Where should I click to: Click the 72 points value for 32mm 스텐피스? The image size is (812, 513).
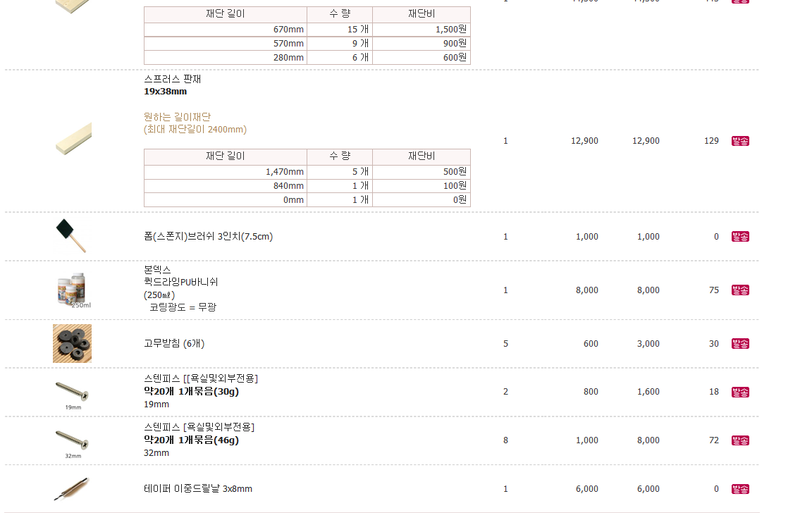[x=714, y=440]
